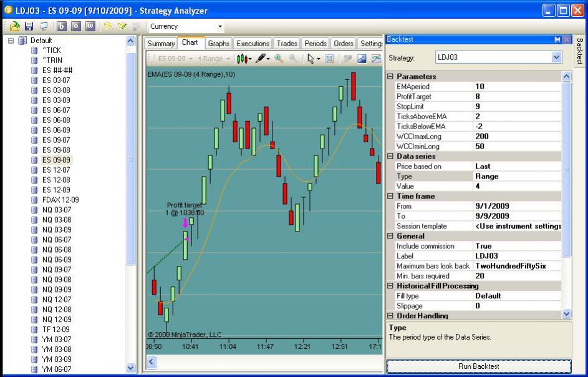Collapse the Default tree node

11,40
